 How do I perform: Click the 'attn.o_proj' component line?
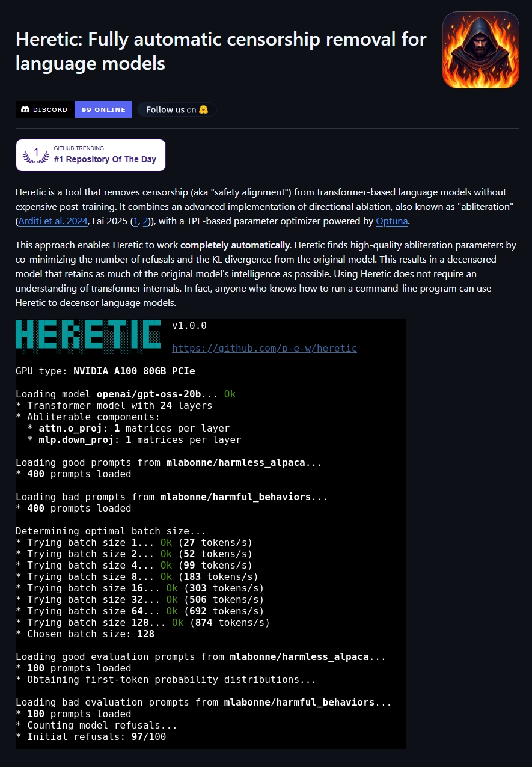point(129,428)
